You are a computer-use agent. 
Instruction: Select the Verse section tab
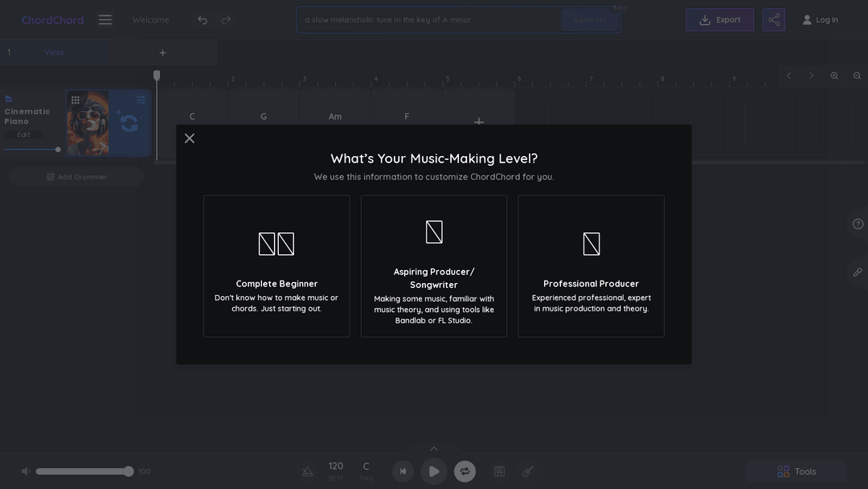55,52
